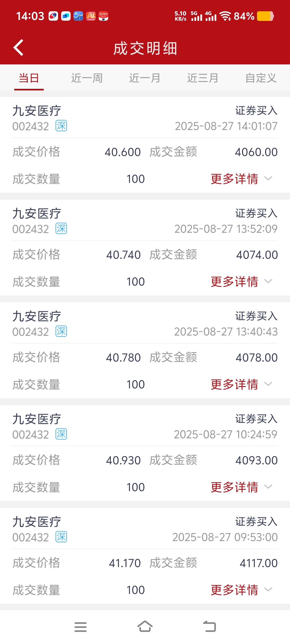This screenshot has height=644, width=290.
Task: Expand 更多详情 for the 14:01:07 trade
Action: coord(241,179)
